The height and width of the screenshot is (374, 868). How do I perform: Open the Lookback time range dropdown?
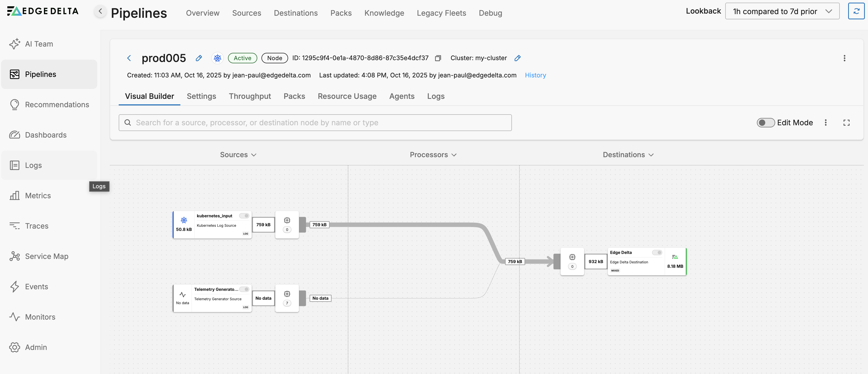pos(782,12)
